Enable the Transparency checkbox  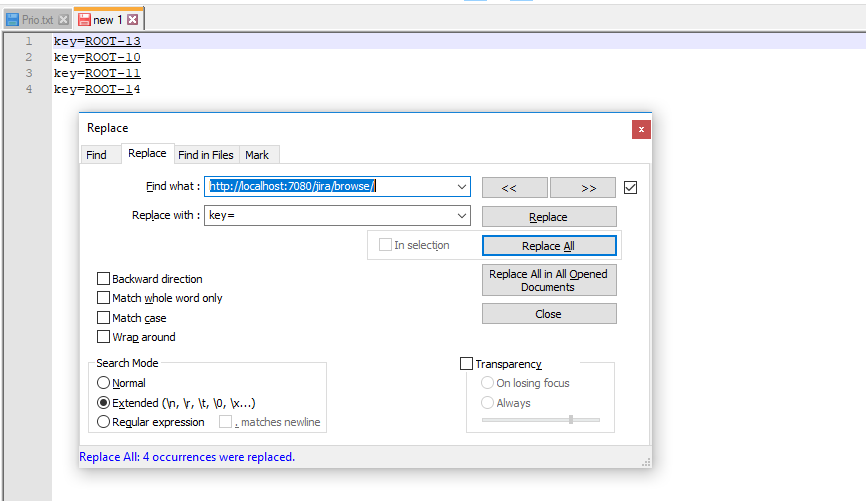(467, 363)
